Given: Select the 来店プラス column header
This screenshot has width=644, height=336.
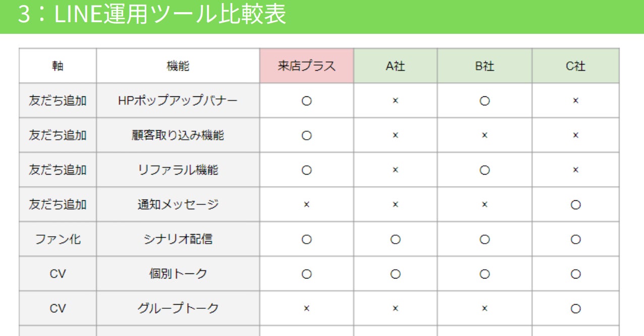Looking at the screenshot, I should coord(306,66).
